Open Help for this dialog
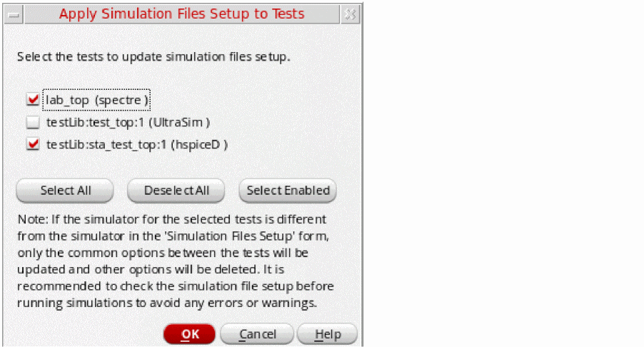The image size is (644, 347). [x=328, y=334]
